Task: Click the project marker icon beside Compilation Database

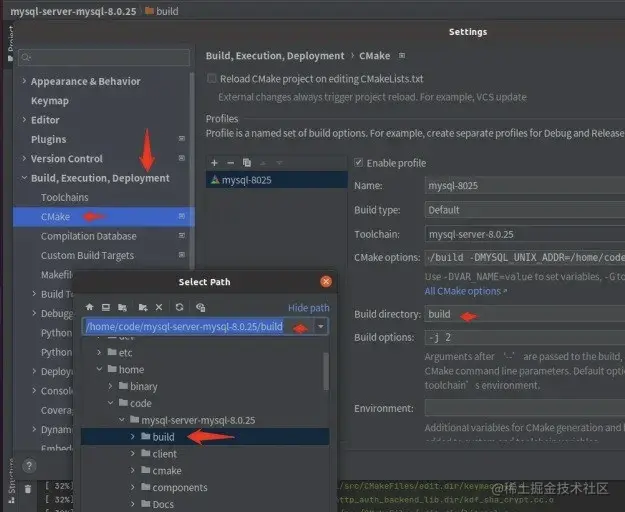Action: (x=182, y=235)
